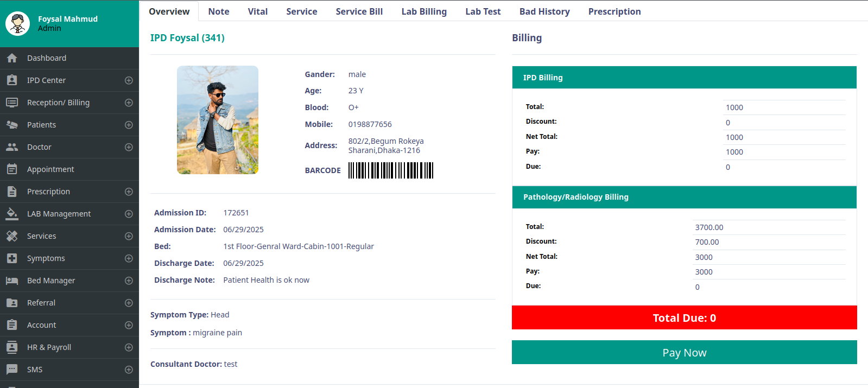This screenshot has width=868, height=388.
Task: Open the Prescription tab
Action: [614, 11]
